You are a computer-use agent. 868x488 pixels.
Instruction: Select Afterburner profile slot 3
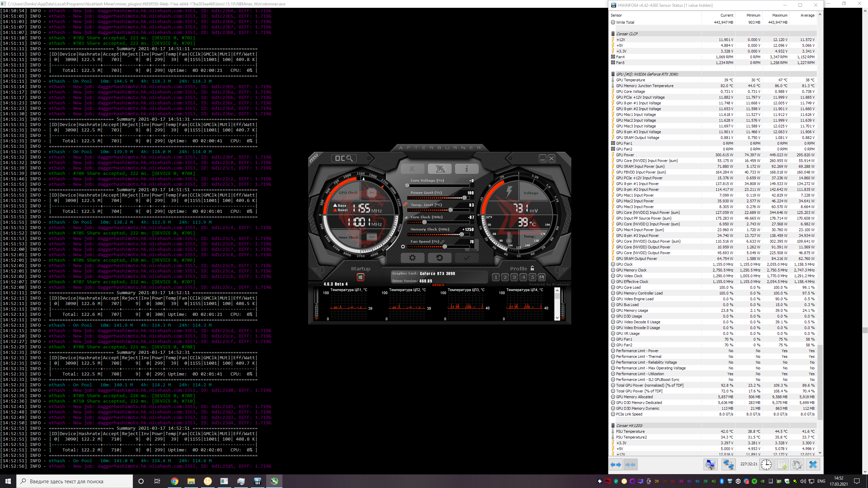click(x=514, y=277)
